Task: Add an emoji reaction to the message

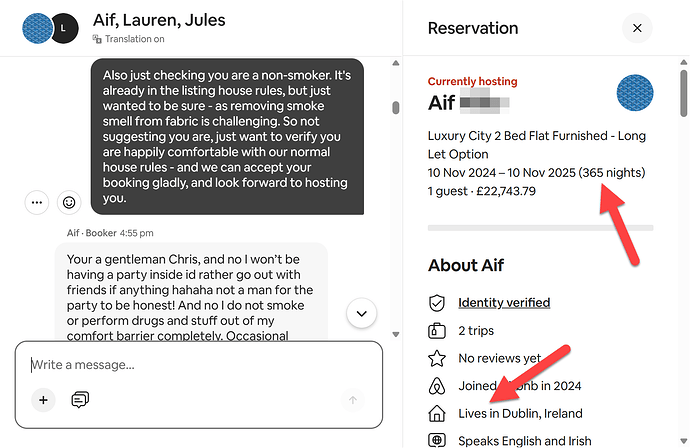Action: point(69,202)
